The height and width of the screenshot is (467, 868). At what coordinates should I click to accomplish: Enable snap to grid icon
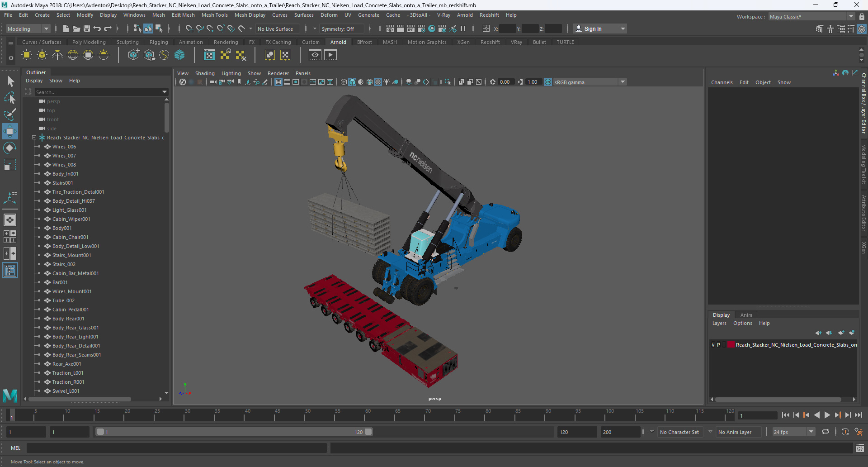pyautogui.click(x=189, y=29)
